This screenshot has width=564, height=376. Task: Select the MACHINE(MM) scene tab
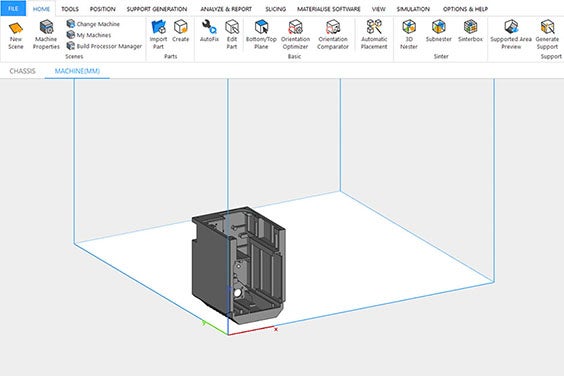pyautogui.click(x=77, y=71)
